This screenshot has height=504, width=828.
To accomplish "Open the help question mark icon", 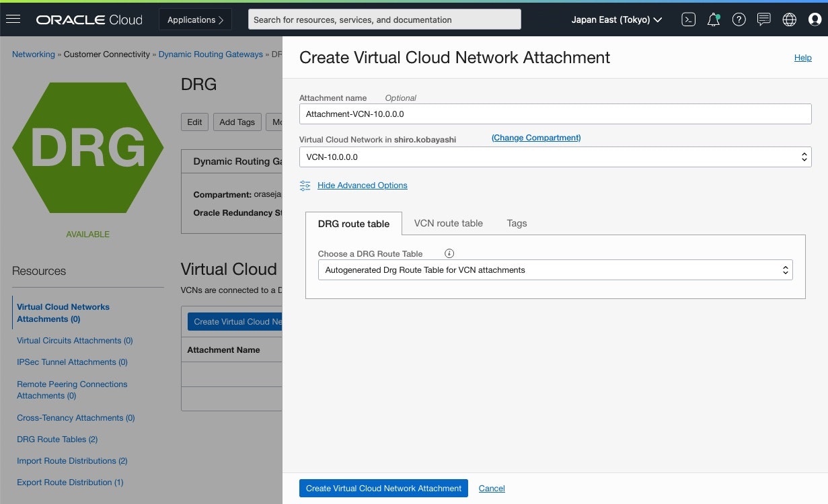I will (739, 19).
